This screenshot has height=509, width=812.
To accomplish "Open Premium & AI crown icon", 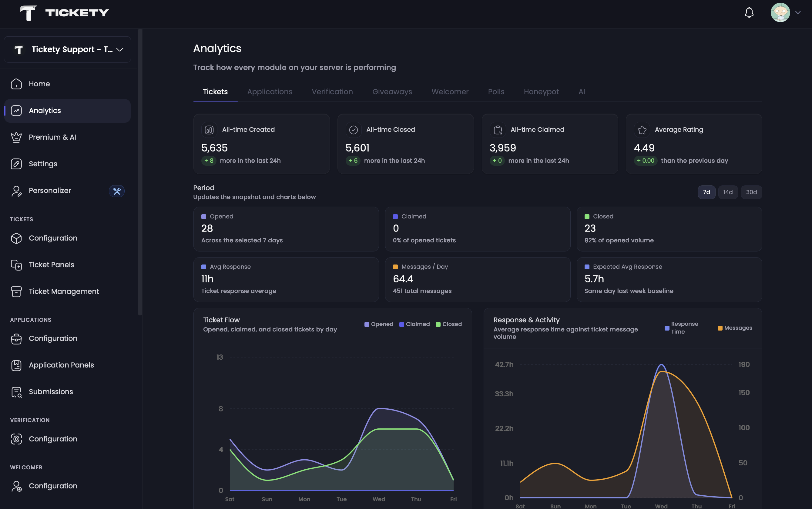I will (x=16, y=137).
